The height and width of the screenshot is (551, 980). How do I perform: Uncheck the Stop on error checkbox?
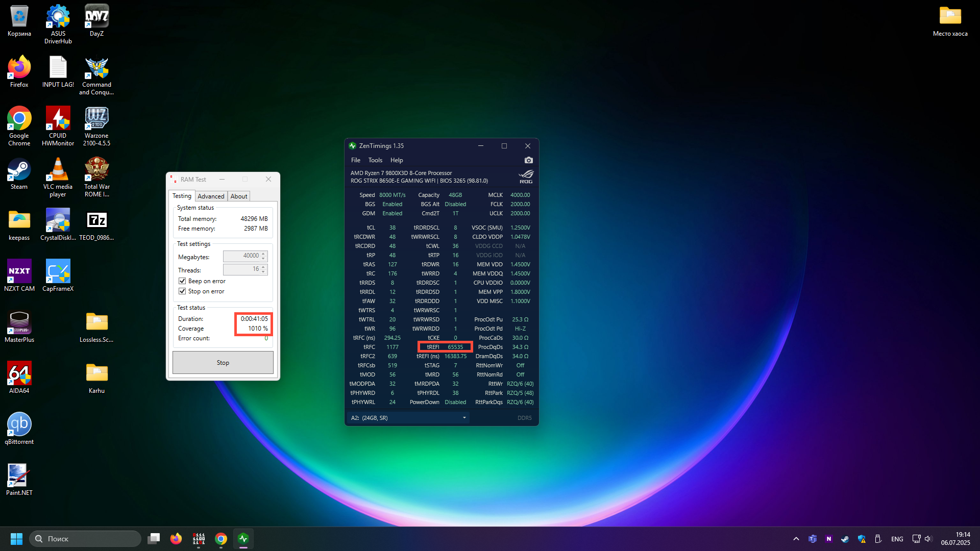point(182,291)
